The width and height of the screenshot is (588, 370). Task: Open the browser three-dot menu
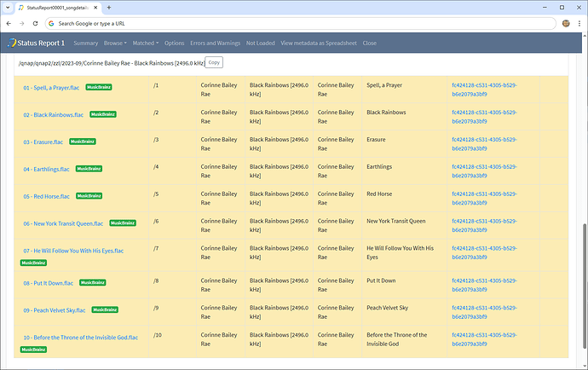click(x=579, y=23)
